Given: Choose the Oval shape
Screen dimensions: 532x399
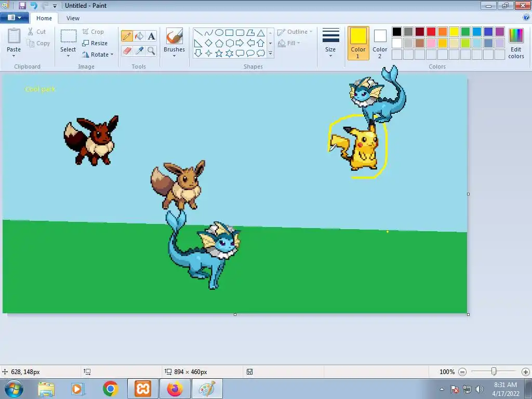Looking at the screenshot, I should 219,33.
